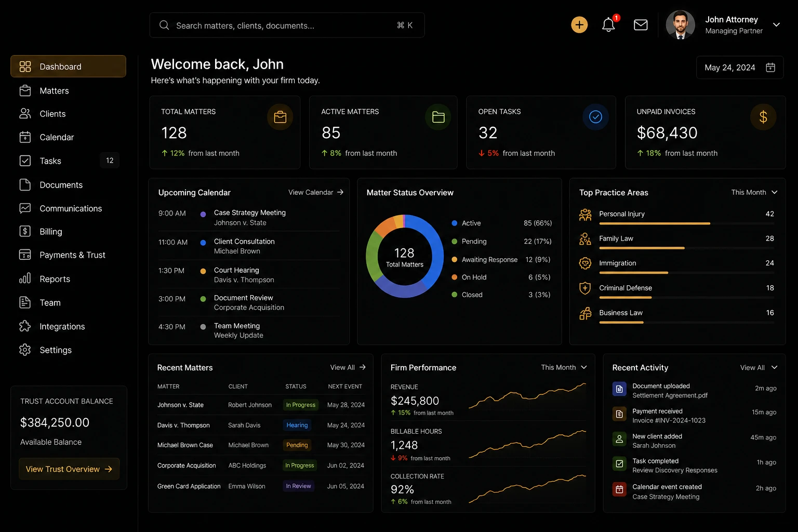798x532 pixels.
Task: Open Firm Performance This Month dropdown
Action: pyautogui.click(x=564, y=367)
